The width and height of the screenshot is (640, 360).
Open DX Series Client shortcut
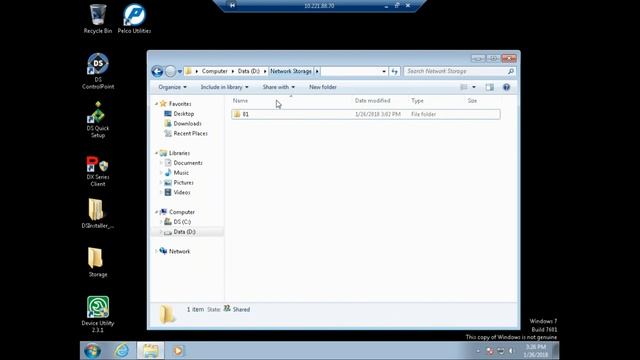click(98, 171)
